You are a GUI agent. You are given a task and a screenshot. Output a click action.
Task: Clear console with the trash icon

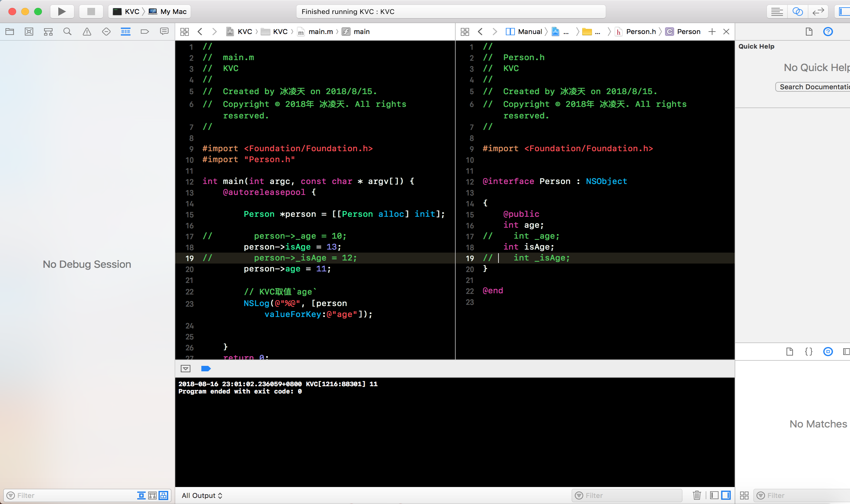click(697, 495)
